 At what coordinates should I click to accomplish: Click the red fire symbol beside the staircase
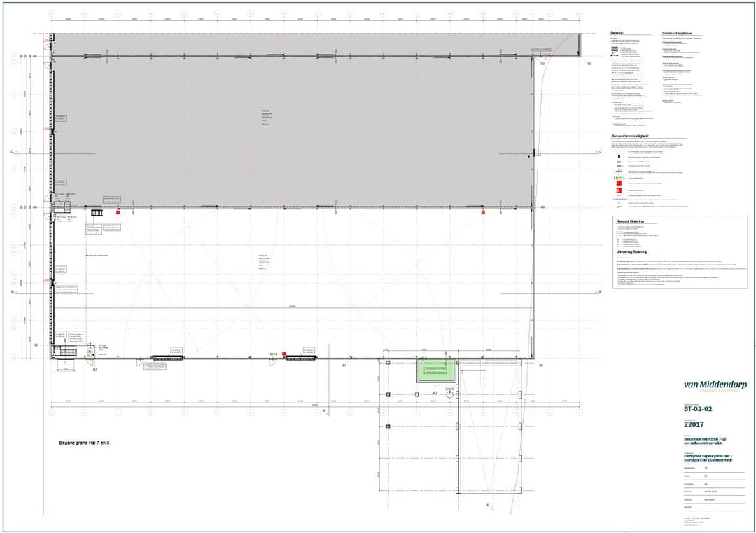pyautogui.click(x=118, y=211)
